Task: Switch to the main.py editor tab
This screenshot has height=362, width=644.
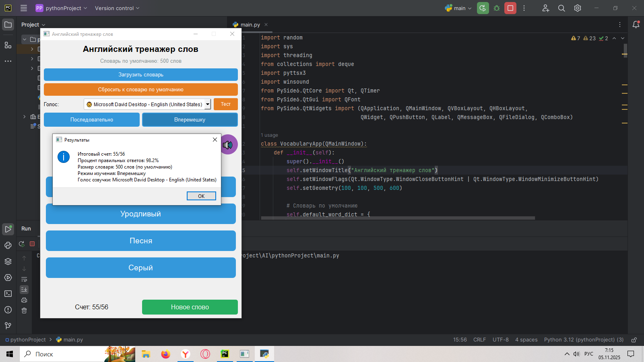Action: [x=250, y=25]
